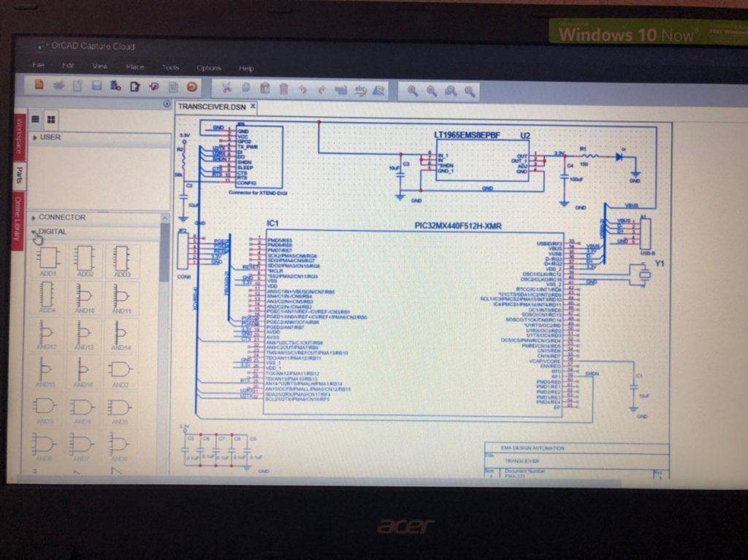Click the first magnifier zoom icon
This screenshot has width=748, height=560.
point(413,91)
